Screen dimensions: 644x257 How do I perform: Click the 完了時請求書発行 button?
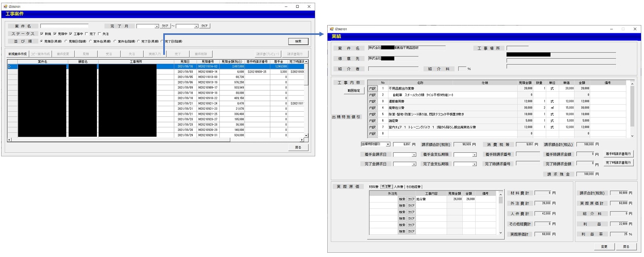click(x=618, y=163)
